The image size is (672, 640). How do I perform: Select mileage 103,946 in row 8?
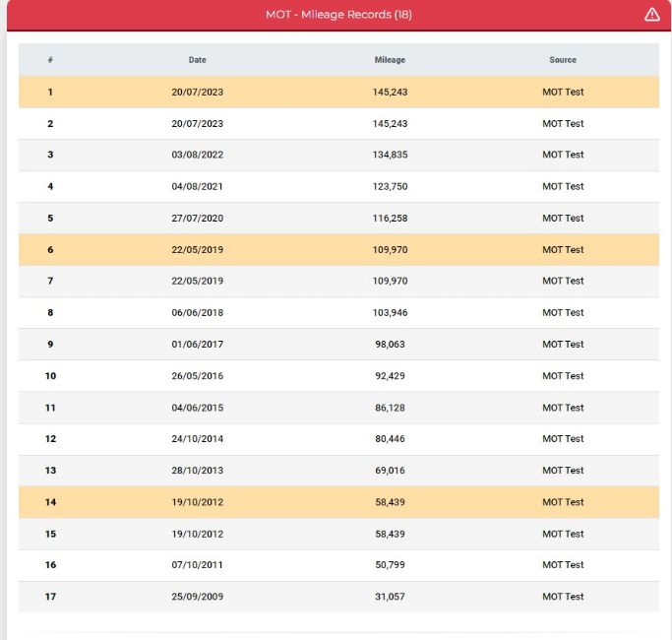pyautogui.click(x=390, y=313)
